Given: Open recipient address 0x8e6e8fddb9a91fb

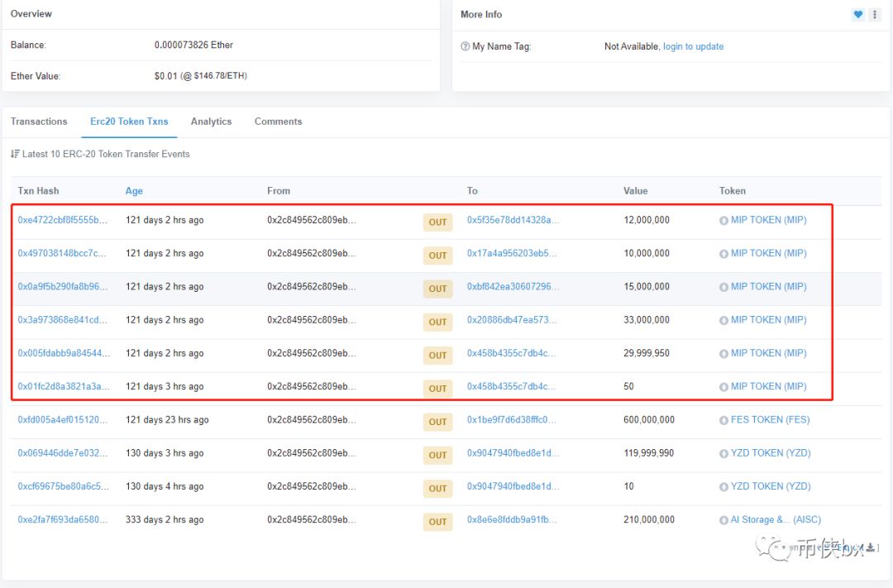Looking at the screenshot, I should 512,519.
